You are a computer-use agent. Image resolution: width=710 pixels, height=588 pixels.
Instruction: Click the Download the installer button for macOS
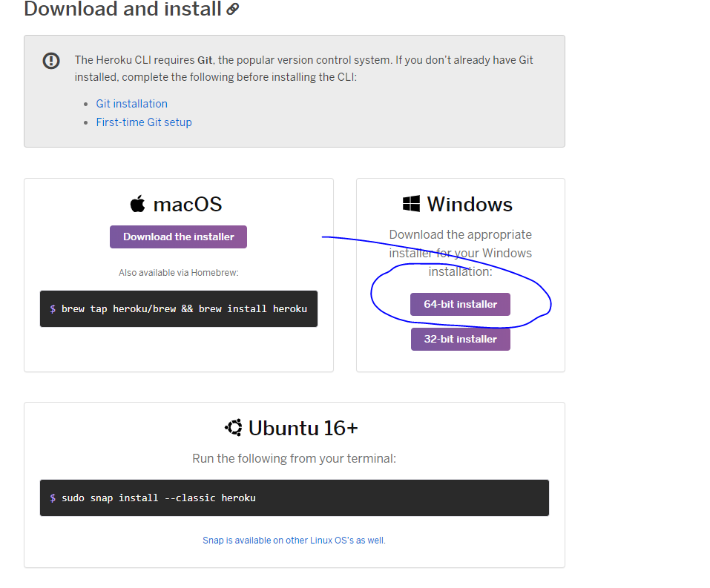coord(178,237)
